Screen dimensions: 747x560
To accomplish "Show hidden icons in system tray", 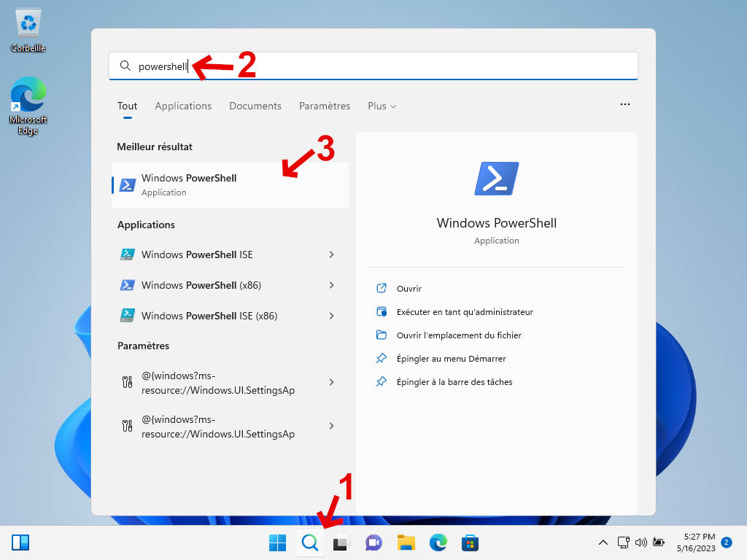I will point(603,542).
